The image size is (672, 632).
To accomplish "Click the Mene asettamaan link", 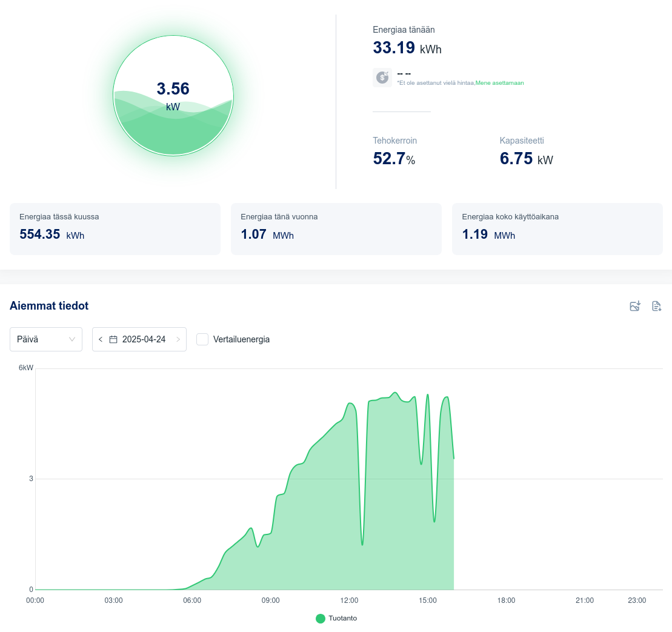I will (499, 82).
